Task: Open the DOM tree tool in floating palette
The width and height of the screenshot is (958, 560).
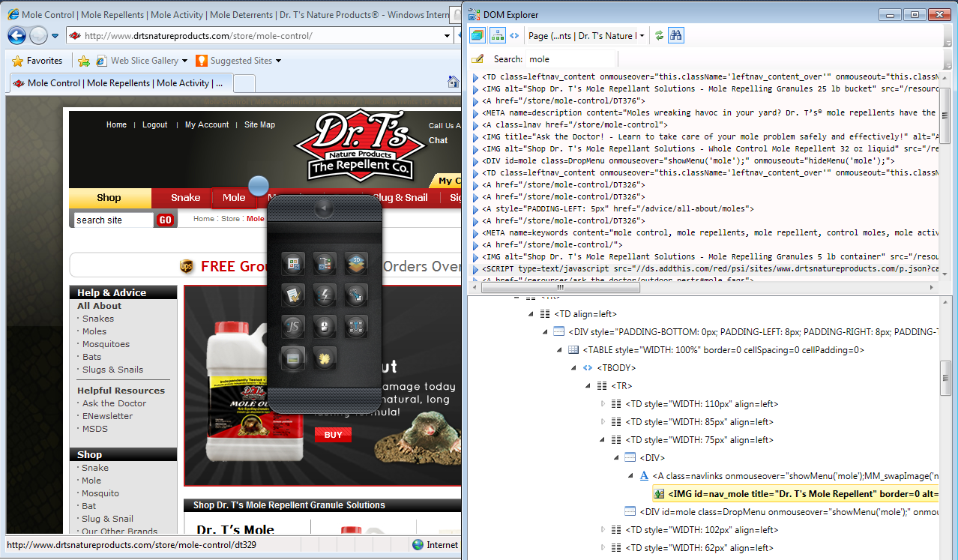Action: 325,263
